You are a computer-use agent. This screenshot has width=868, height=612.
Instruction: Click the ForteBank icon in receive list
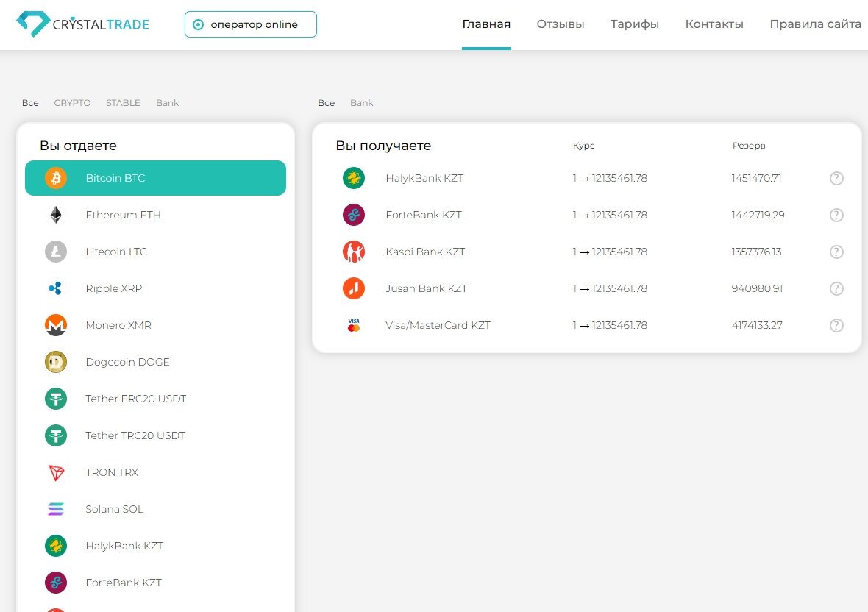coord(354,215)
